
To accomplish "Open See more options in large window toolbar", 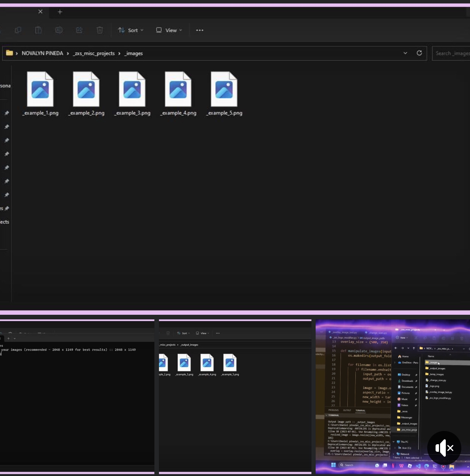I will click(200, 30).
